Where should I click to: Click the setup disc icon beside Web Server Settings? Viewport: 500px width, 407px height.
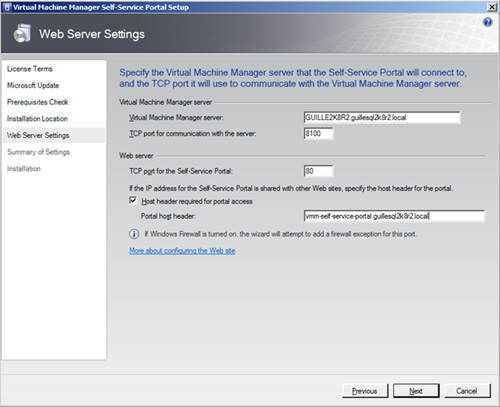pyautogui.click(x=22, y=34)
